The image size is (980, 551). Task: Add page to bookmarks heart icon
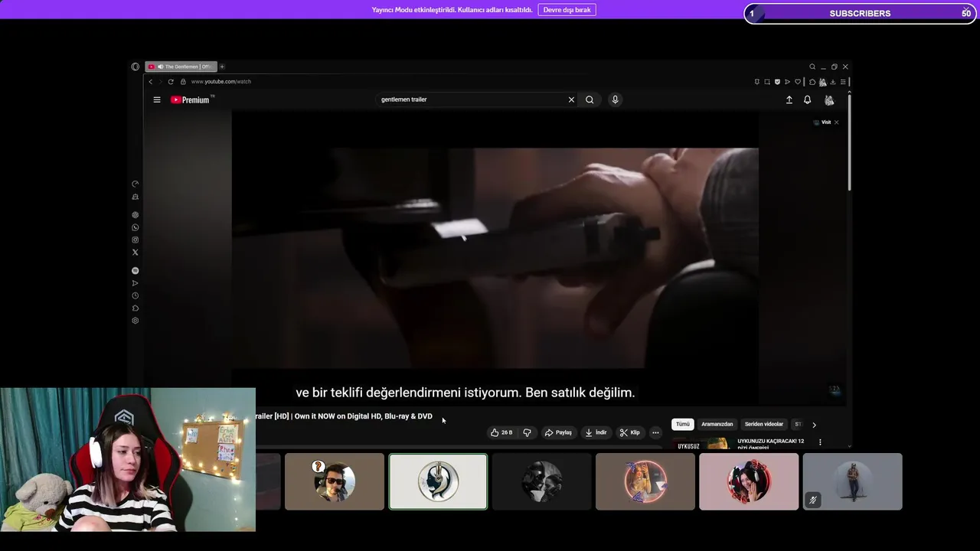tap(797, 82)
